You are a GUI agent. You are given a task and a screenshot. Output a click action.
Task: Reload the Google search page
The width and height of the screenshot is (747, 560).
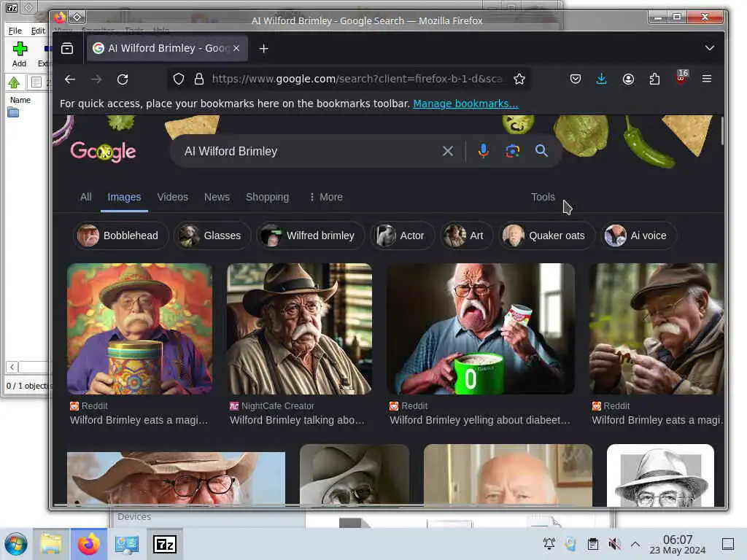pyautogui.click(x=123, y=79)
